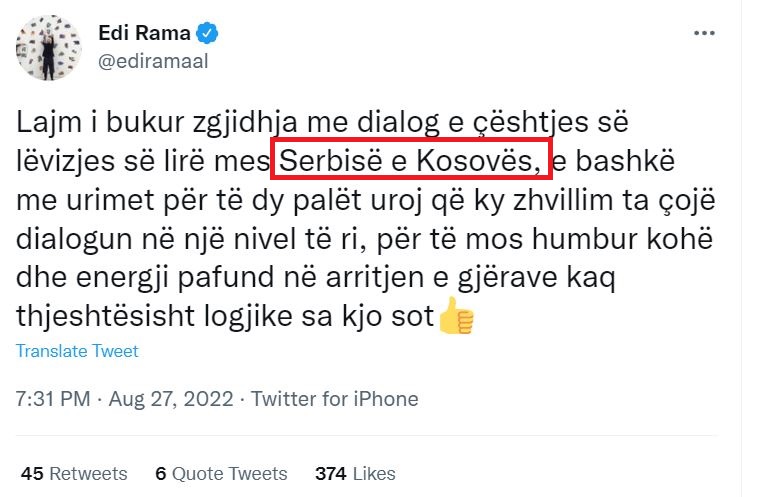Screen dimensions: 764x497
Task: Open the tweet's more options menu
Action: click(x=704, y=33)
